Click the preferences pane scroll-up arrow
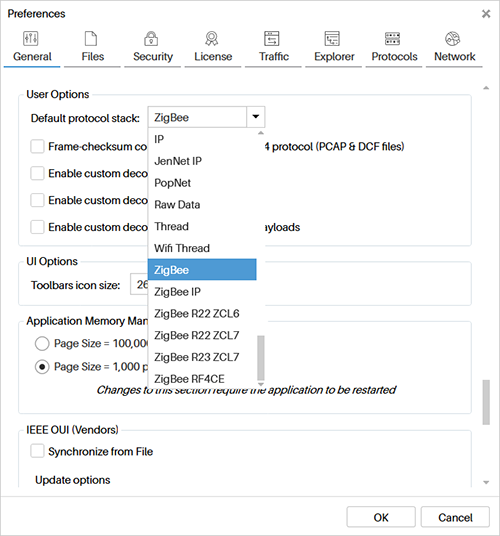Viewport: 500px width, 536px height. coord(486,88)
